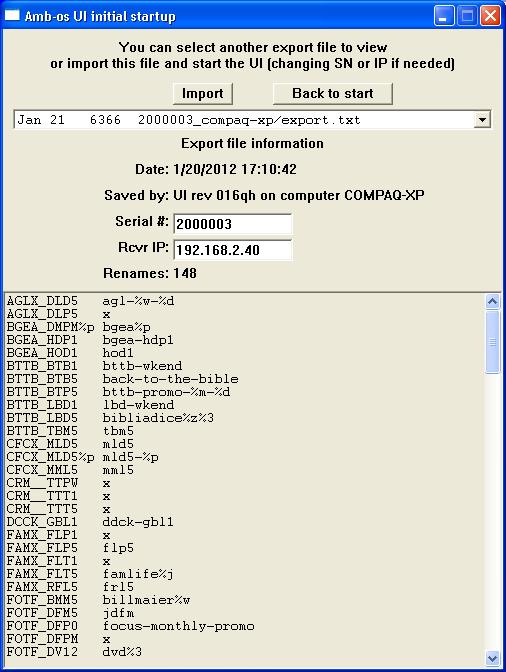Click the renames list scrollbar thumb
Screen dimensions: 506x672
tap(492, 342)
